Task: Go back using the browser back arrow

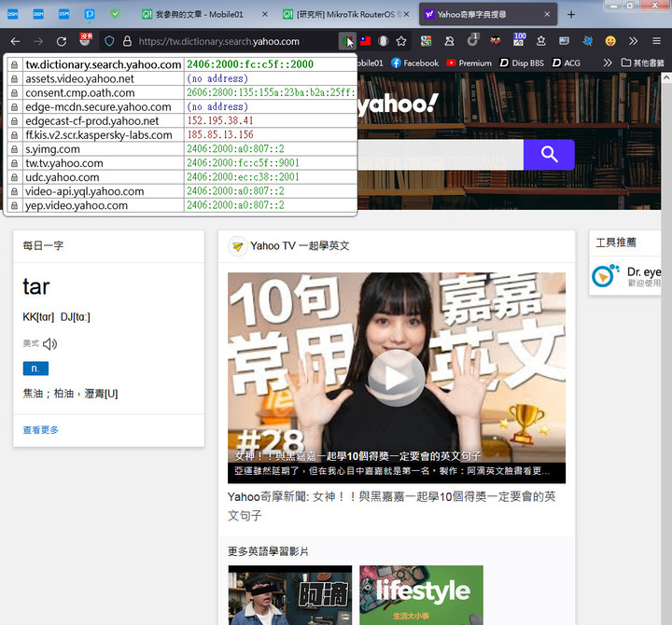Action: click(x=16, y=41)
